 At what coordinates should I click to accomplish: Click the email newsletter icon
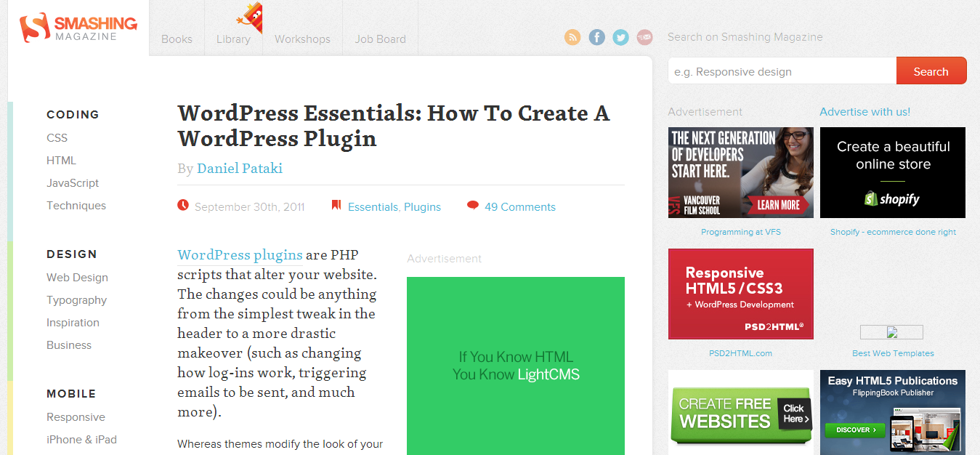pos(644,37)
